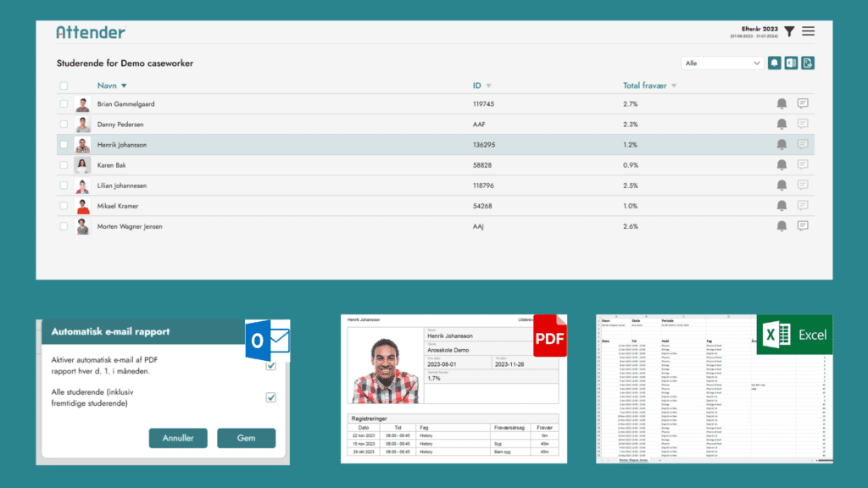This screenshot has width=868, height=488.
Task: Click bell icon for Brian Gammelgaard
Action: pyautogui.click(x=782, y=104)
